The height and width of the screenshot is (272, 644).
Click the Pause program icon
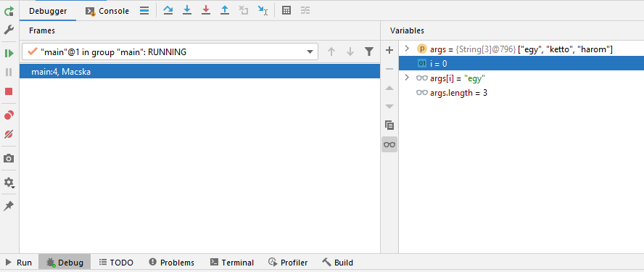point(9,73)
